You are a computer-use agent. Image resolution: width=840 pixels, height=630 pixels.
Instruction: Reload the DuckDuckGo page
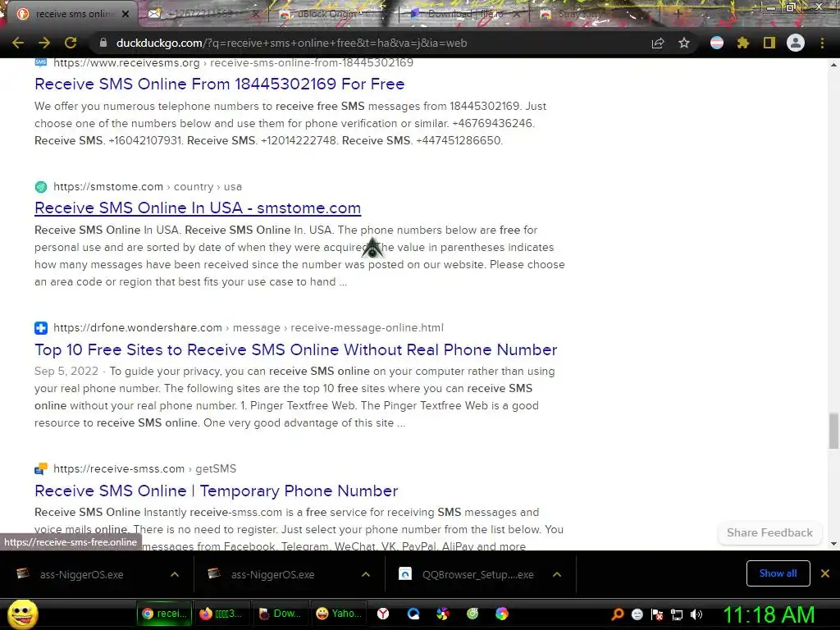tap(71, 43)
